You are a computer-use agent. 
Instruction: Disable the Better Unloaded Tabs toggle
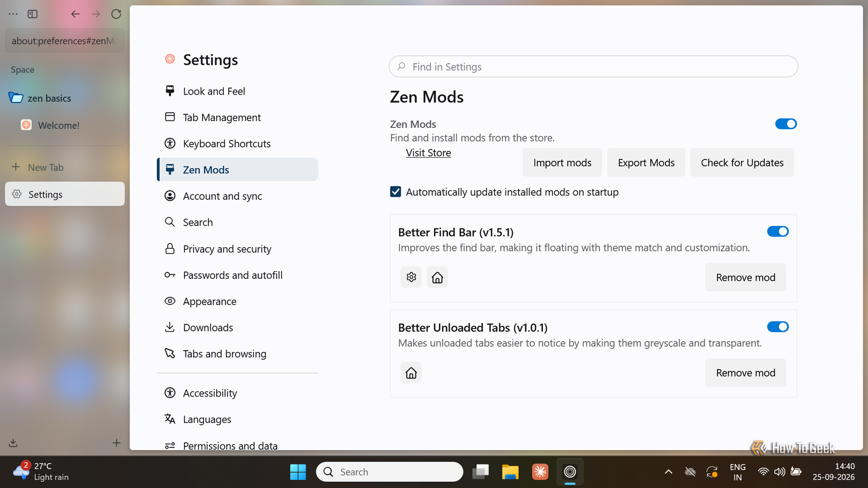coord(778,327)
